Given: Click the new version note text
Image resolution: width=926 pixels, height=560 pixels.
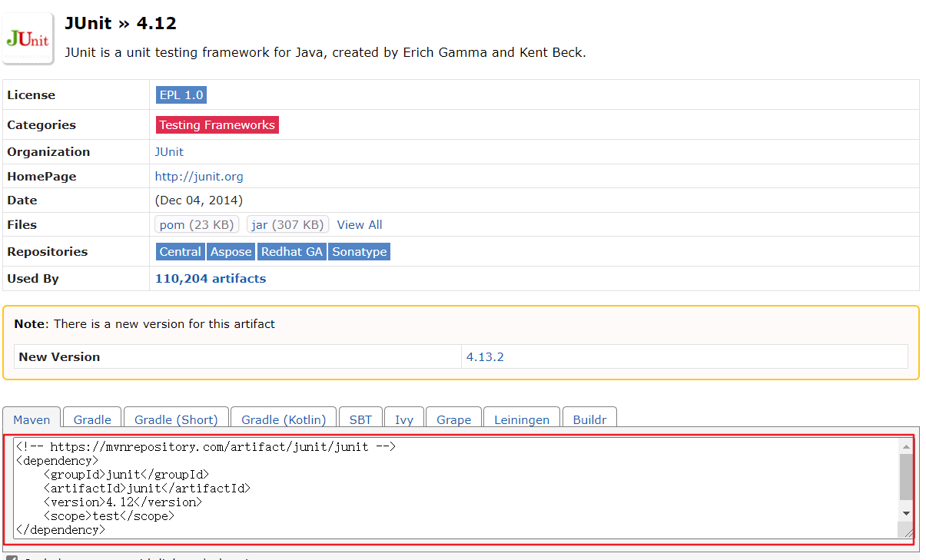Looking at the screenshot, I should click(x=144, y=324).
